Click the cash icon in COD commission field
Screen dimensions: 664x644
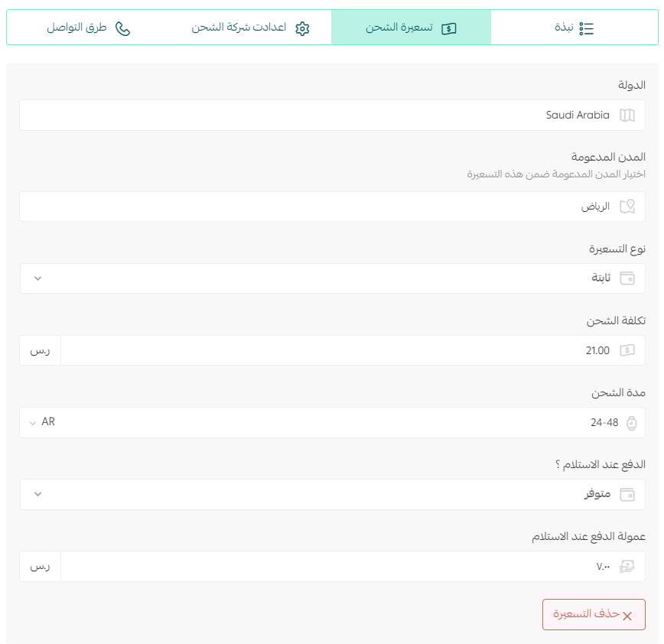pos(627,566)
